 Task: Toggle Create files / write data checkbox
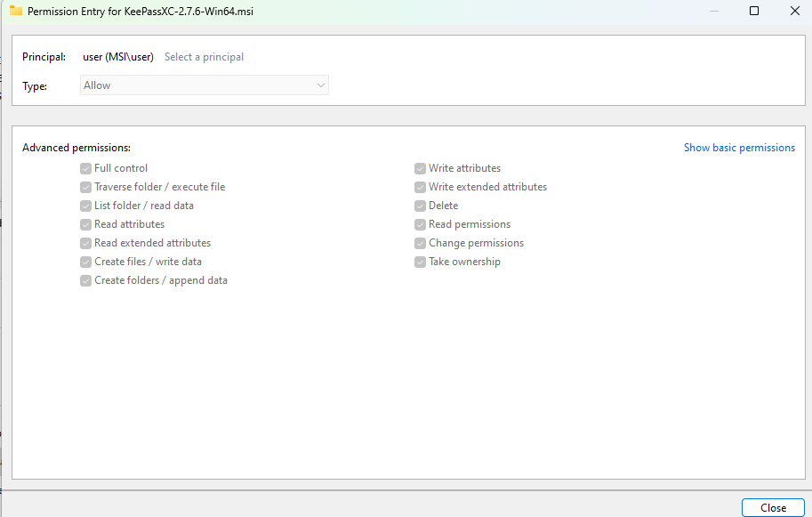[x=85, y=262]
